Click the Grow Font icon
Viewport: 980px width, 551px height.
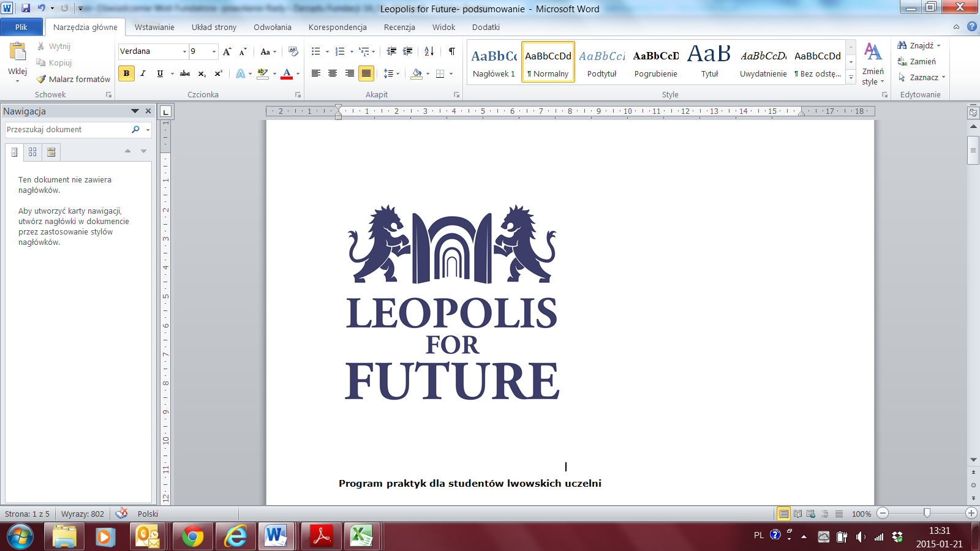(x=227, y=51)
